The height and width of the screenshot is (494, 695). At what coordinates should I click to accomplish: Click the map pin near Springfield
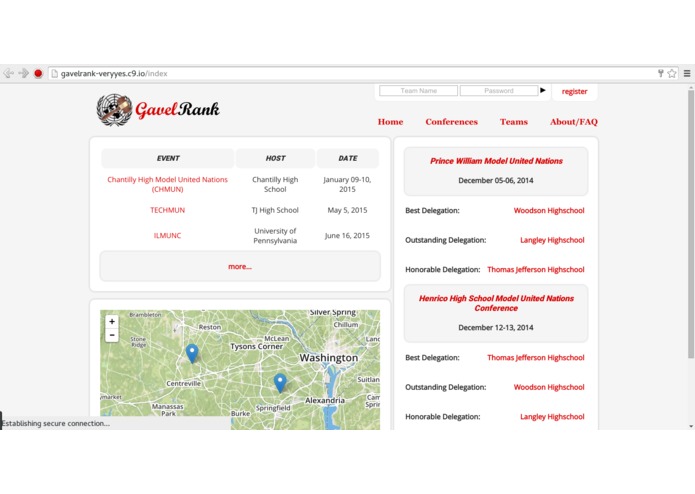[280, 383]
